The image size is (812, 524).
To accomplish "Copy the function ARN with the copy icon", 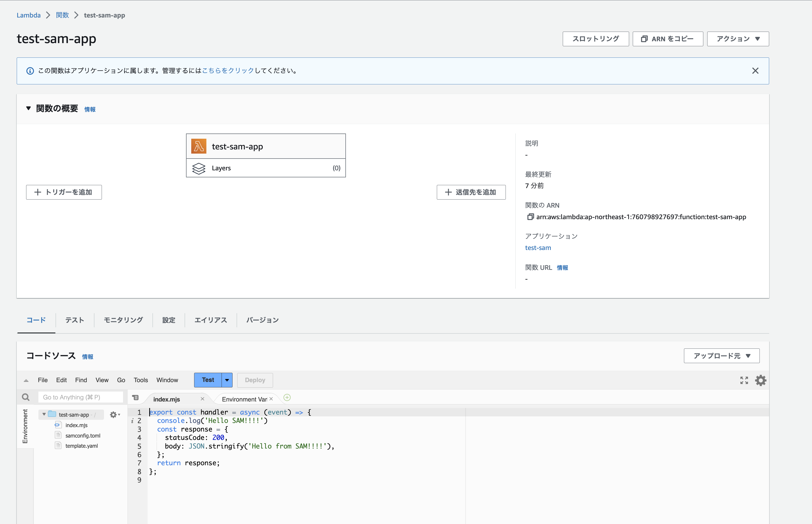I will (530, 217).
